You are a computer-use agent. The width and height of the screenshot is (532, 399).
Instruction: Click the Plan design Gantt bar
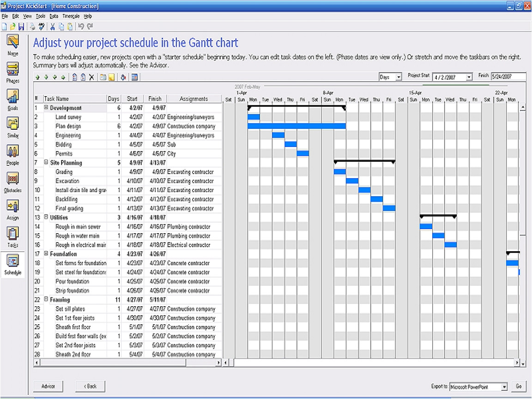[x=296, y=126]
